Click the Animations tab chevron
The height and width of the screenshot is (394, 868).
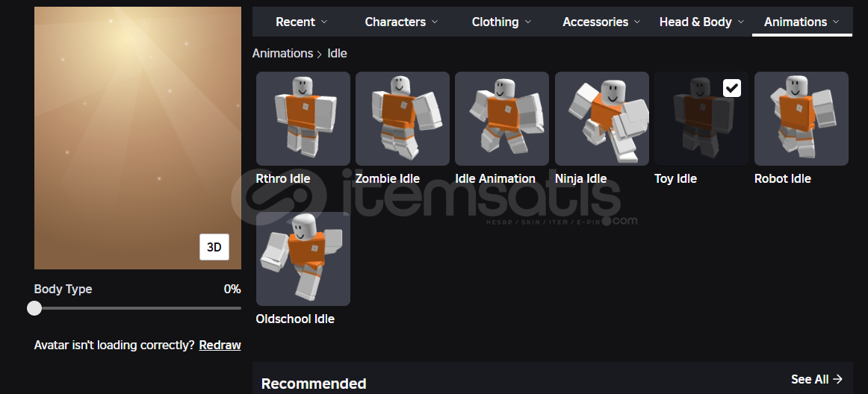pos(835,22)
